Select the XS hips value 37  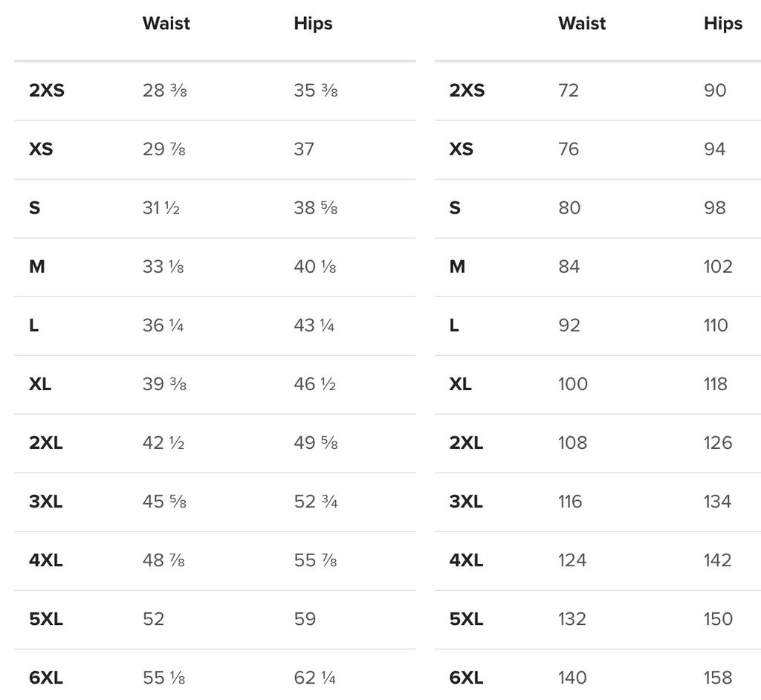click(304, 149)
